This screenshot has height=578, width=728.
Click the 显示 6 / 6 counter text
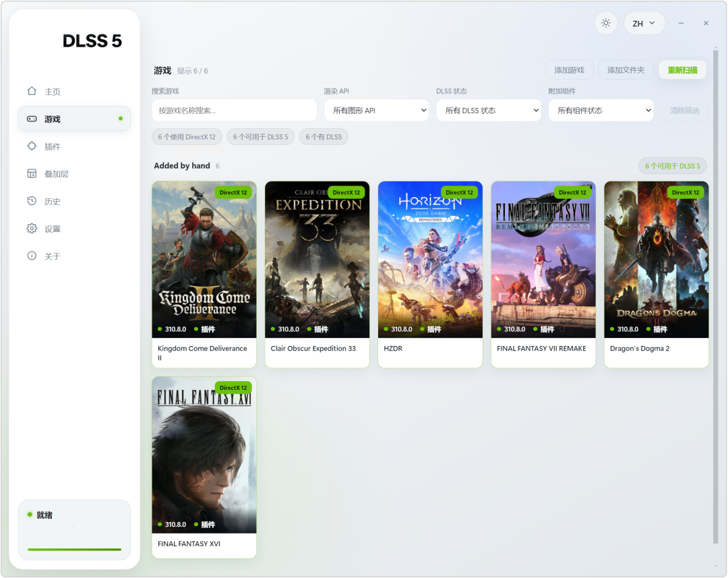click(x=192, y=71)
